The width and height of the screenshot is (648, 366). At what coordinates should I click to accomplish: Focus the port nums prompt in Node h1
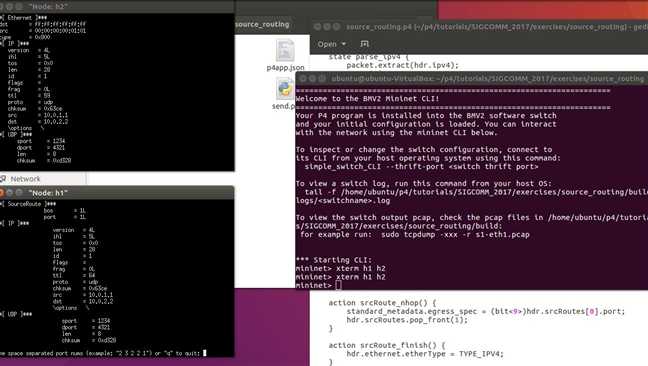pyautogui.click(x=103, y=353)
